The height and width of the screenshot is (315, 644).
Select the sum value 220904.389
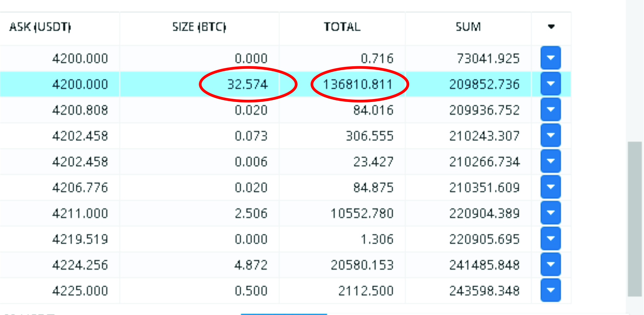(485, 213)
